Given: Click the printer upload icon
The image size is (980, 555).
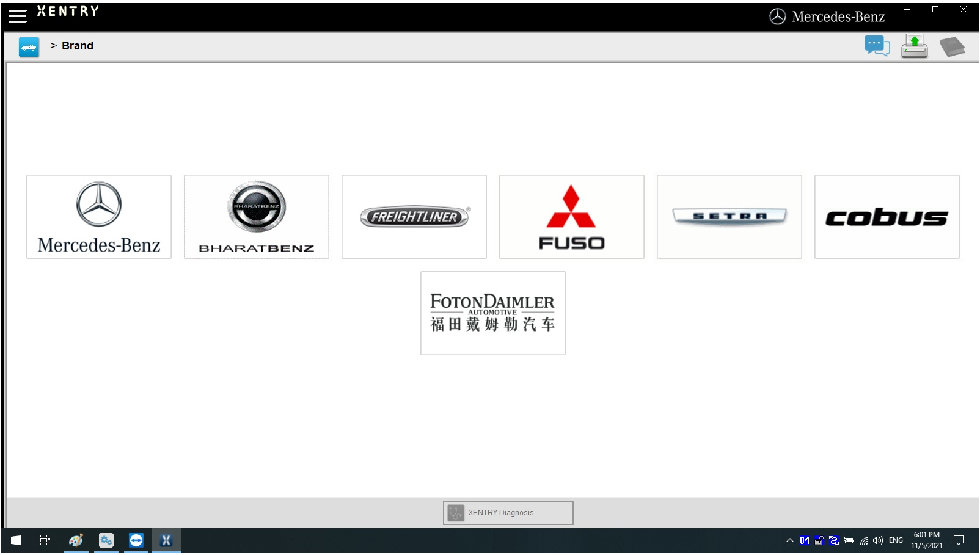Looking at the screenshot, I should pos(914,46).
